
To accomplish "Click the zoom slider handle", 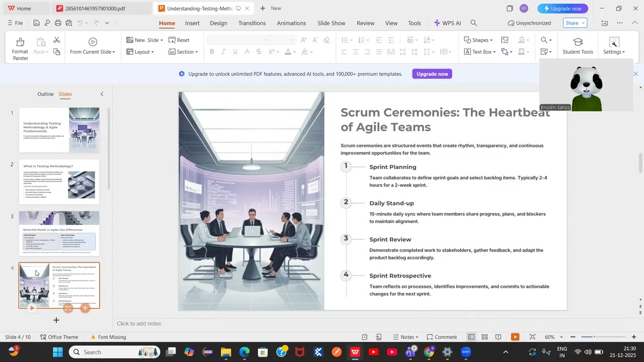I will tap(594, 337).
